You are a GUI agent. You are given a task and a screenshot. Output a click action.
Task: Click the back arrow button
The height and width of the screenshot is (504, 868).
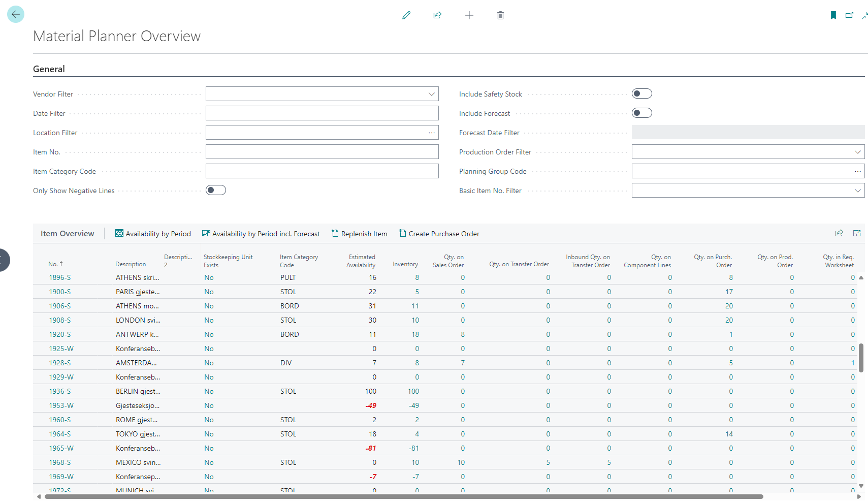point(16,14)
